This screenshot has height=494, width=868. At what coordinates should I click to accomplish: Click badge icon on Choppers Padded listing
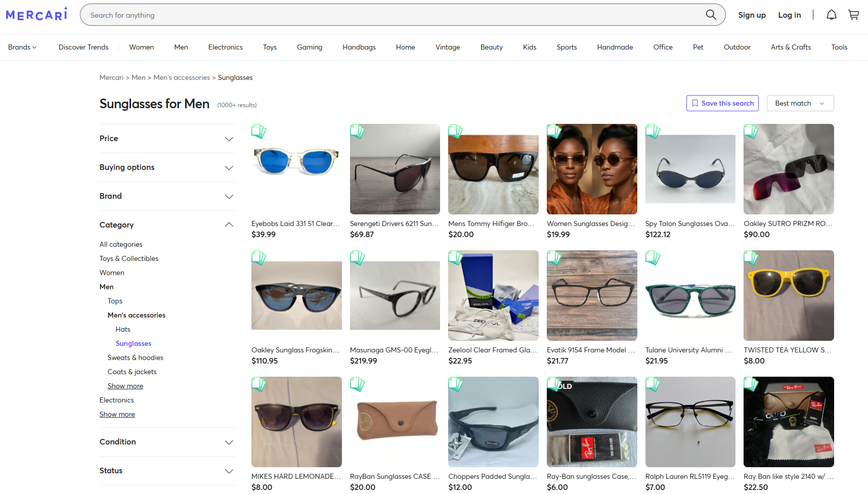[456, 384]
